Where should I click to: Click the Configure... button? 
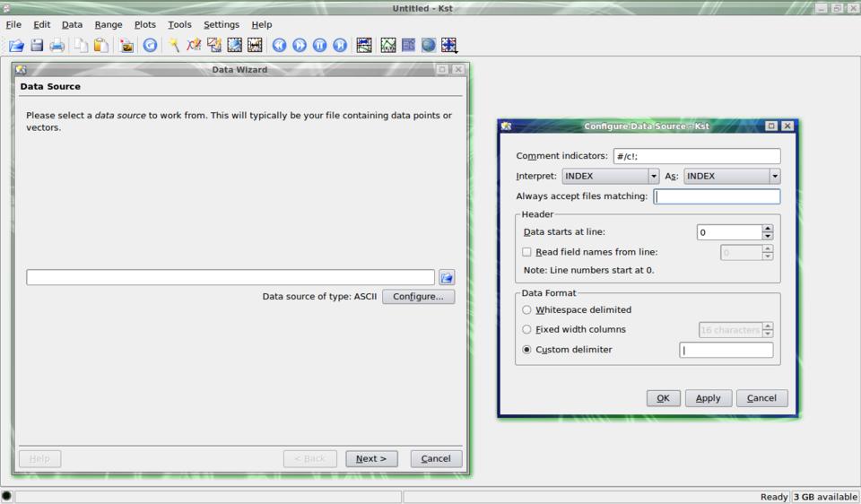(x=418, y=297)
